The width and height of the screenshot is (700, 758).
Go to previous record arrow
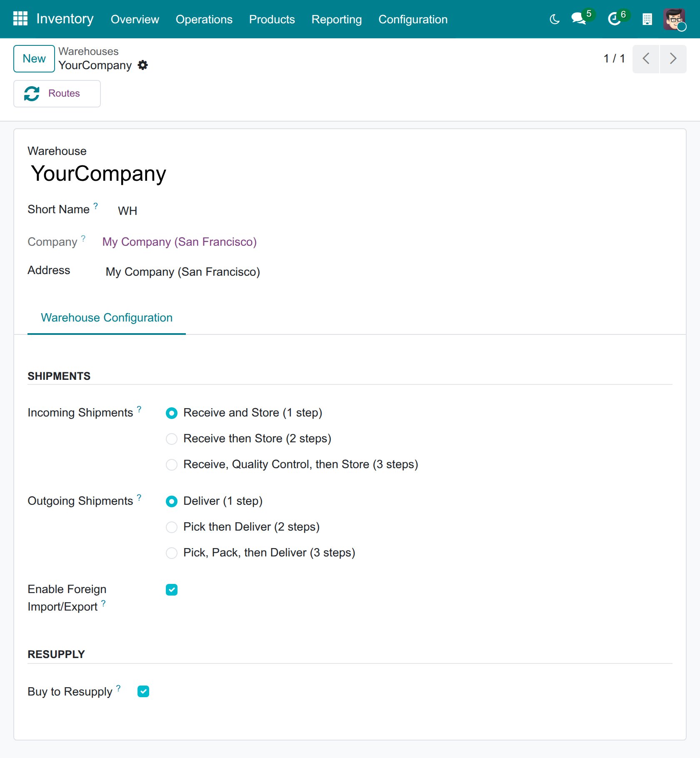point(646,59)
